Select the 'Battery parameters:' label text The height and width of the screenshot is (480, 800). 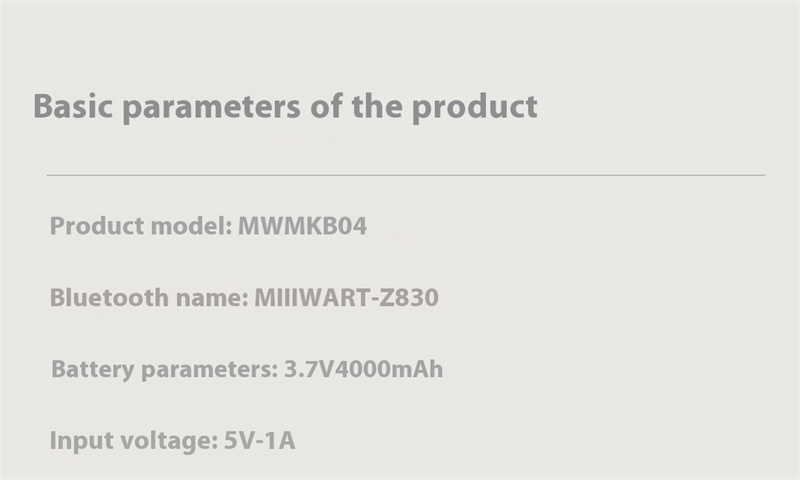(x=165, y=370)
